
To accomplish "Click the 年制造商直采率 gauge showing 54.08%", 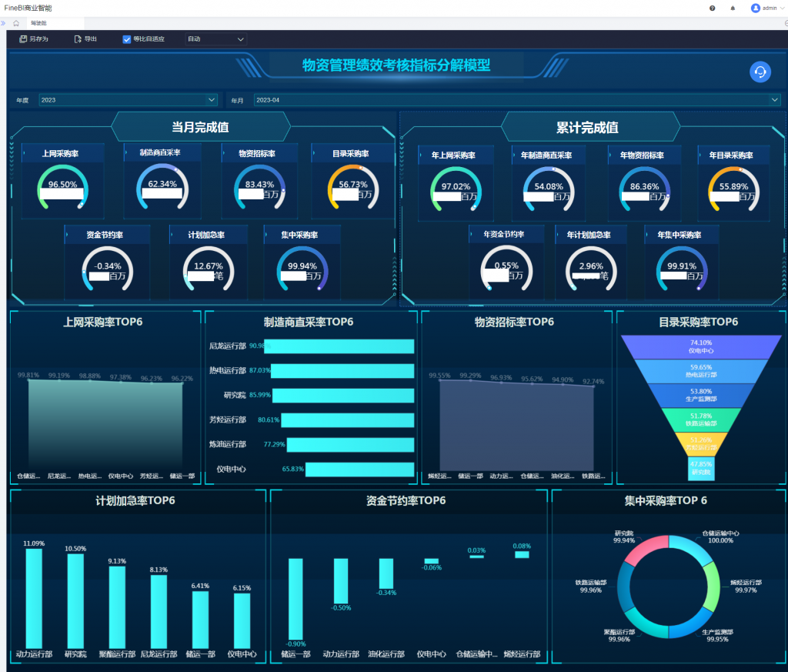I will [x=549, y=190].
